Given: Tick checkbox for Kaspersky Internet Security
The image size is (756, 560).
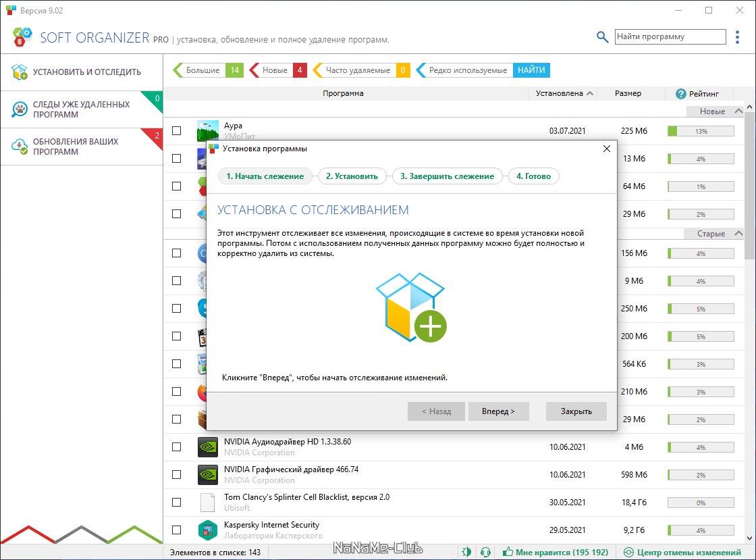Looking at the screenshot, I should pyautogui.click(x=176, y=530).
